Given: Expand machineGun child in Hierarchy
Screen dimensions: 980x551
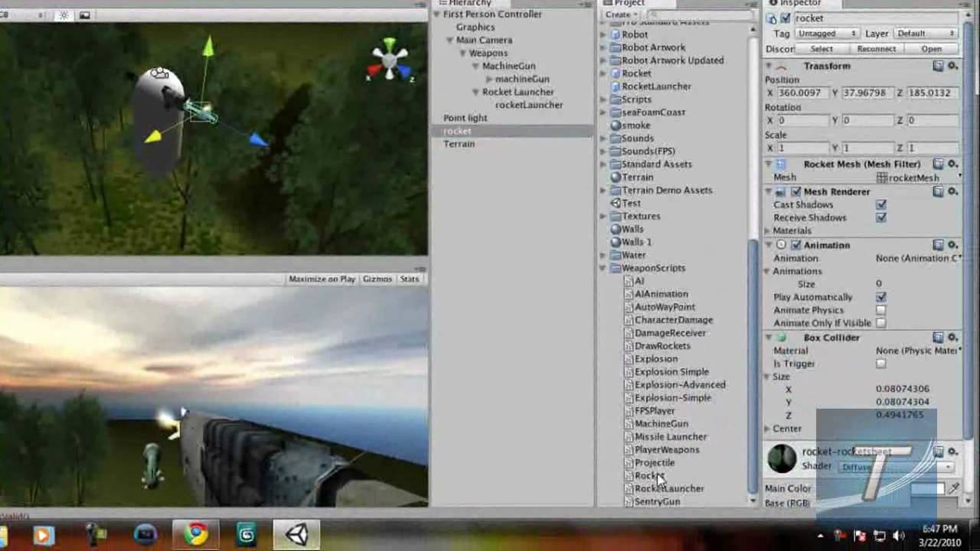Looking at the screenshot, I should (488, 80).
